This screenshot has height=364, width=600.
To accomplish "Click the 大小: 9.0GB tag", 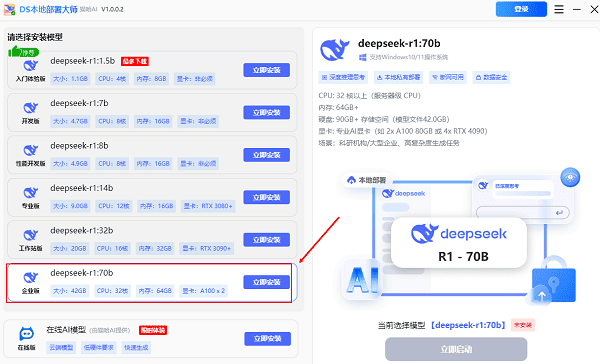I will [70, 206].
